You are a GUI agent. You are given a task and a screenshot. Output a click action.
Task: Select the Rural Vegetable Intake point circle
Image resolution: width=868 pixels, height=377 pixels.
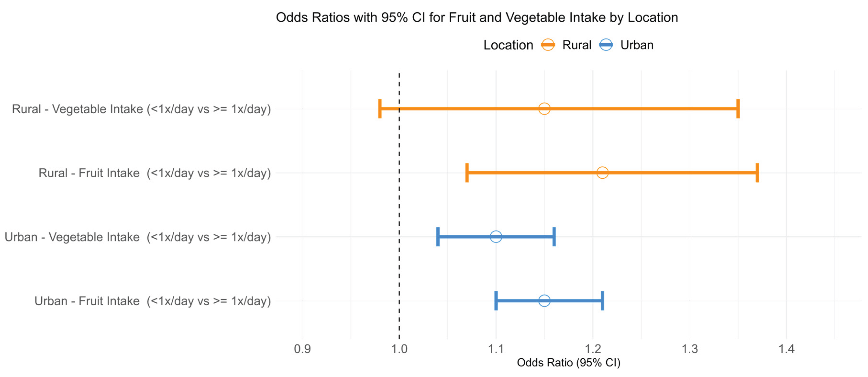[544, 109]
